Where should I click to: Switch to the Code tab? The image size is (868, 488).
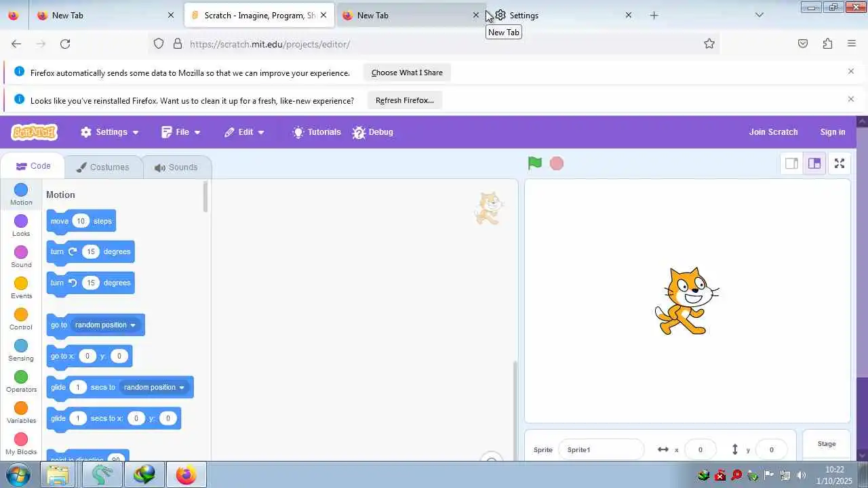(x=33, y=166)
